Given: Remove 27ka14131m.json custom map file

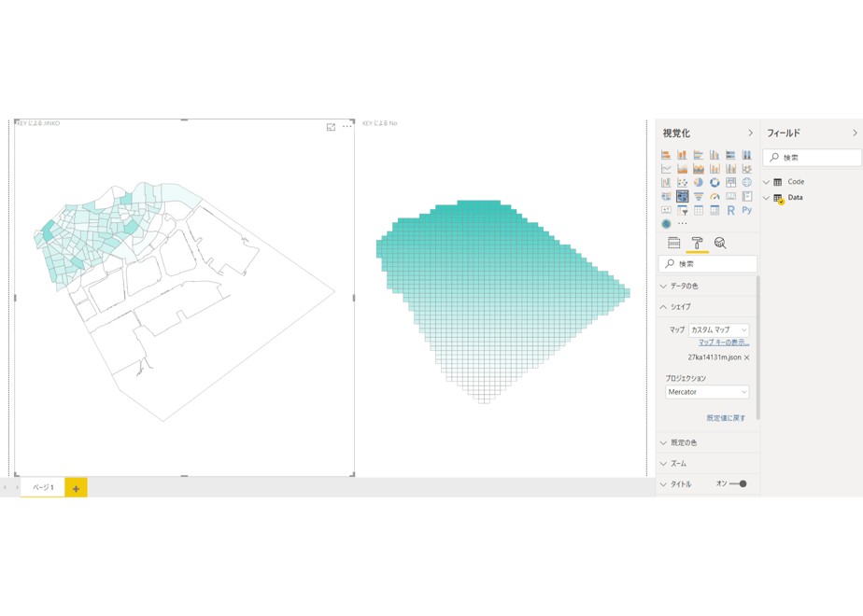Looking at the screenshot, I should pyautogui.click(x=747, y=357).
